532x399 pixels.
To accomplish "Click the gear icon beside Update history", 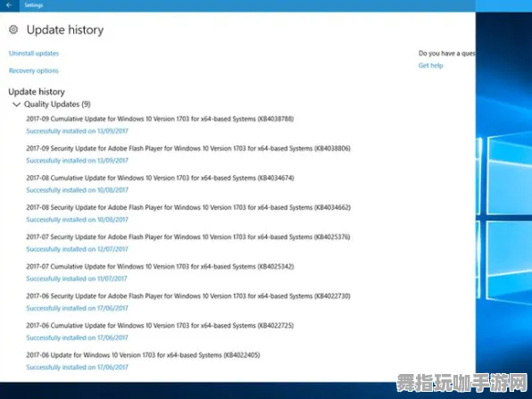I will (13, 29).
